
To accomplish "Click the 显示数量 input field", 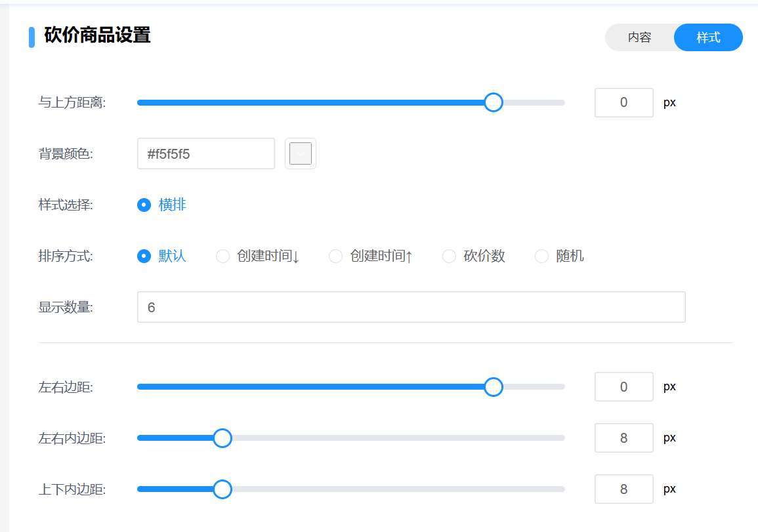I will pyautogui.click(x=411, y=307).
